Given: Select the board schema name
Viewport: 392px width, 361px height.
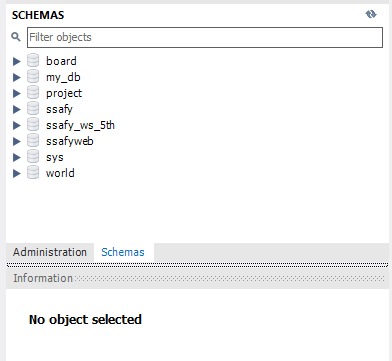Looking at the screenshot, I should 61,61.
